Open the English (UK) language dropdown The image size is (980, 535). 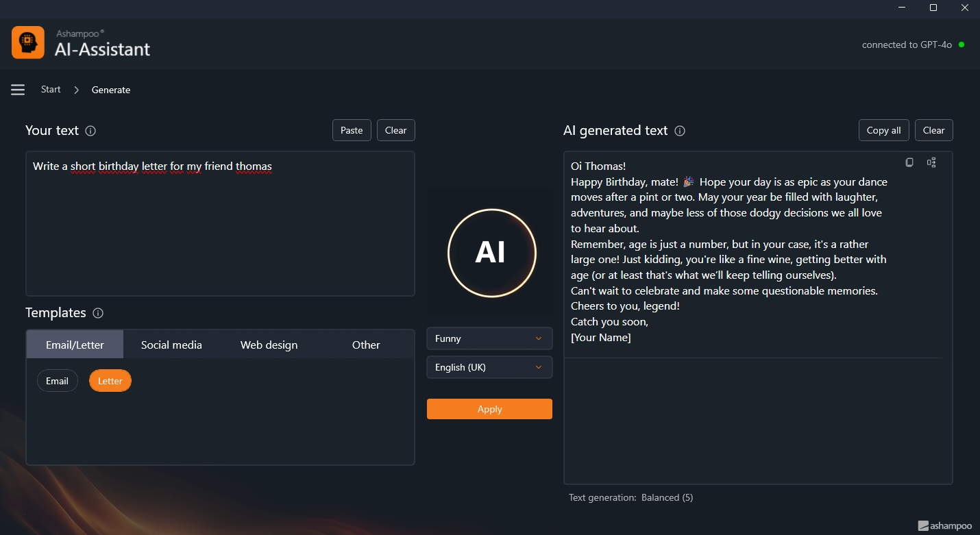click(x=489, y=367)
